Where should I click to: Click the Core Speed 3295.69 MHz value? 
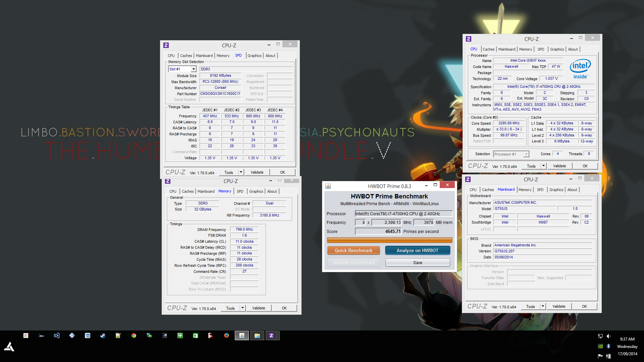click(x=509, y=123)
